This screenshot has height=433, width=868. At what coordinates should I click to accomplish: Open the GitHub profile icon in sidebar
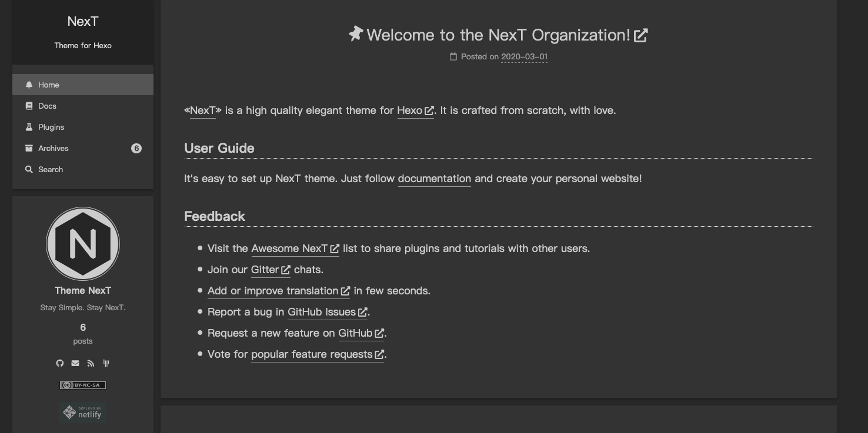click(x=59, y=363)
